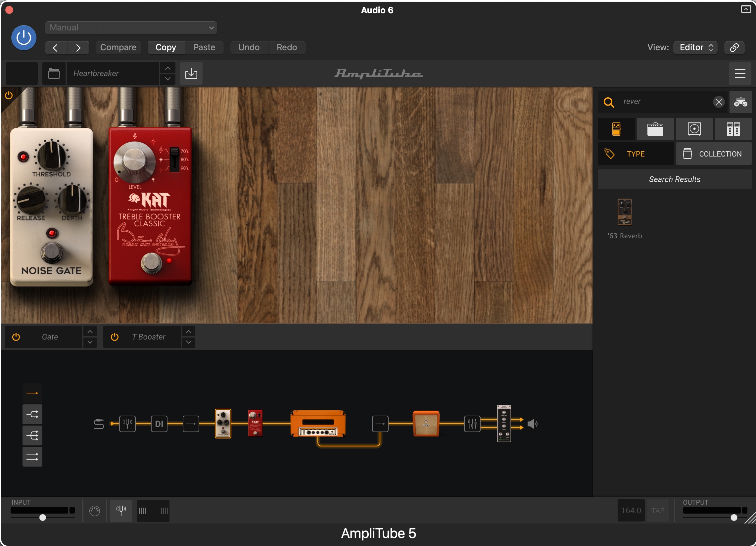
Task: Click the empty slot before Noise Gate
Action: click(x=191, y=424)
